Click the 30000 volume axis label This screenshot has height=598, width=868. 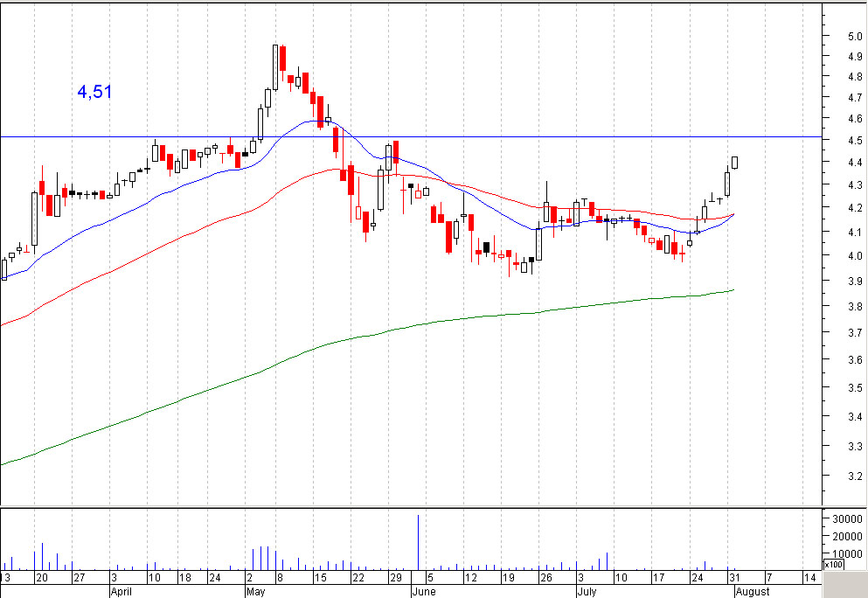[x=847, y=518]
